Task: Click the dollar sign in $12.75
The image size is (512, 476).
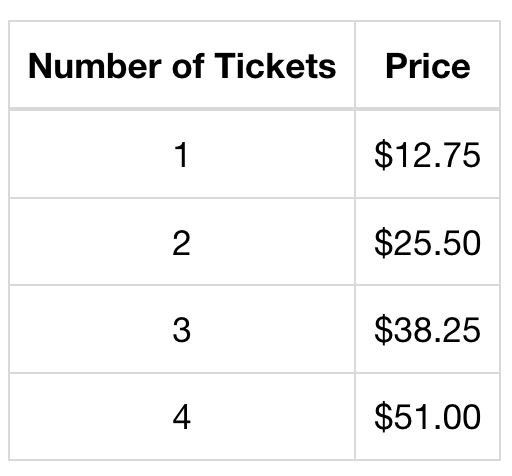Action: coord(383,155)
